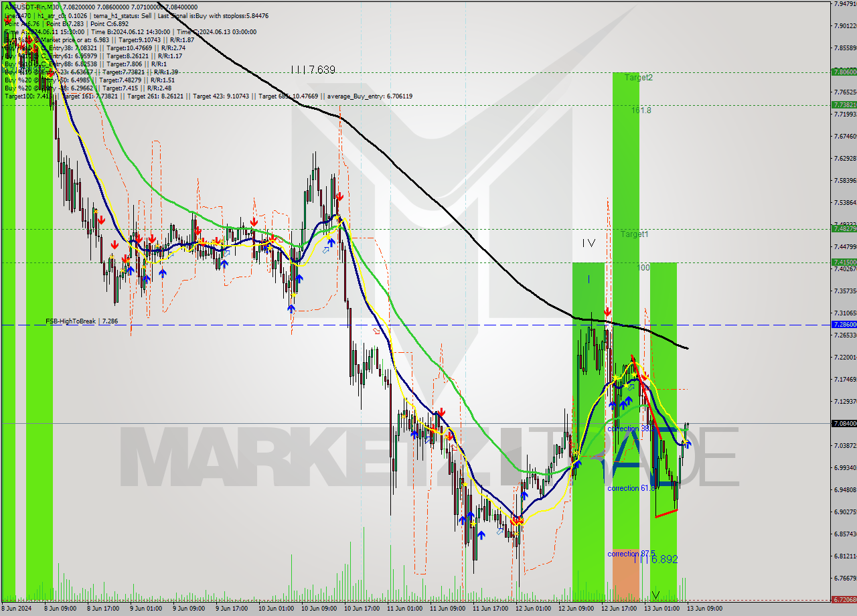The height and width of the screenshot is (616, 857).
Task: Click the 7.22001 price axis label
Action: (x=845, y=357)
